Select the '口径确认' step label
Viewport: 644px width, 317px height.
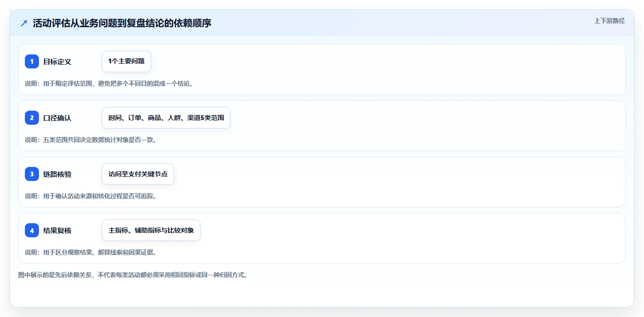click(x=57, y=118)
